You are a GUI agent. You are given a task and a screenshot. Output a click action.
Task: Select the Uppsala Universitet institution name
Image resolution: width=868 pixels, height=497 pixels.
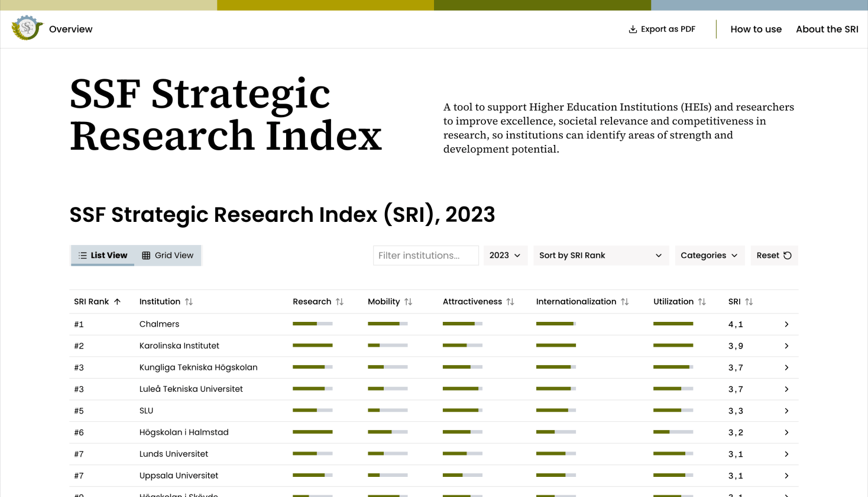pos(179,476)
